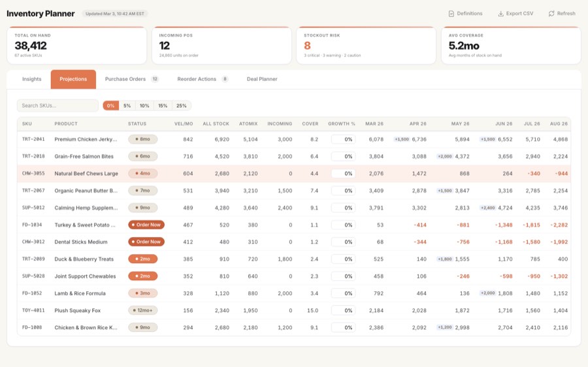The image size is (588, 367).
Task: Click the +2,400 incoming tag in Calming Hemp row
Action: tap(488, 208)
